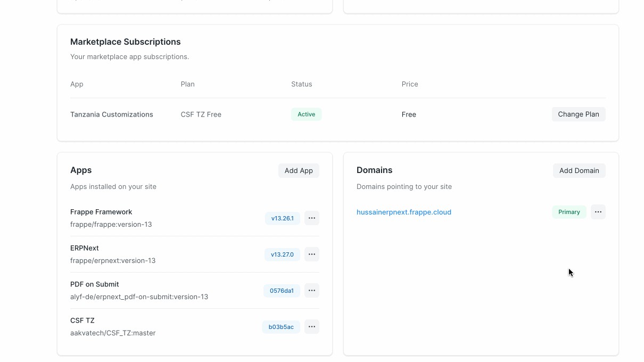The image size is (644, 362).
Task: Click the ERPNext app title
Action: tap(85, 248)
